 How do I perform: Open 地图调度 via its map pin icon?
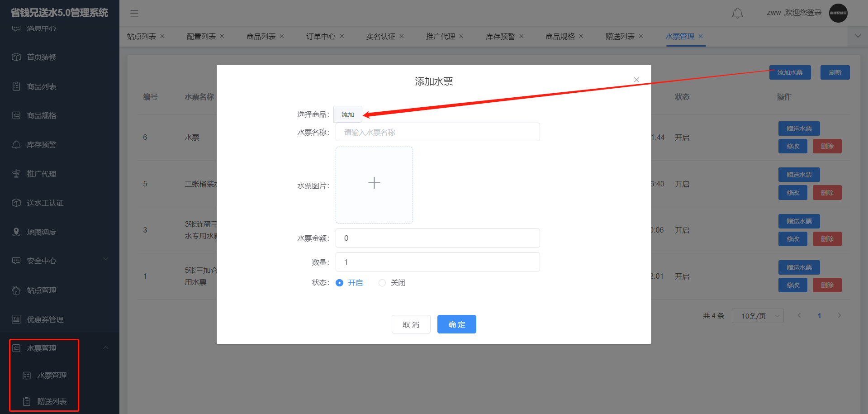pos(16,232)
